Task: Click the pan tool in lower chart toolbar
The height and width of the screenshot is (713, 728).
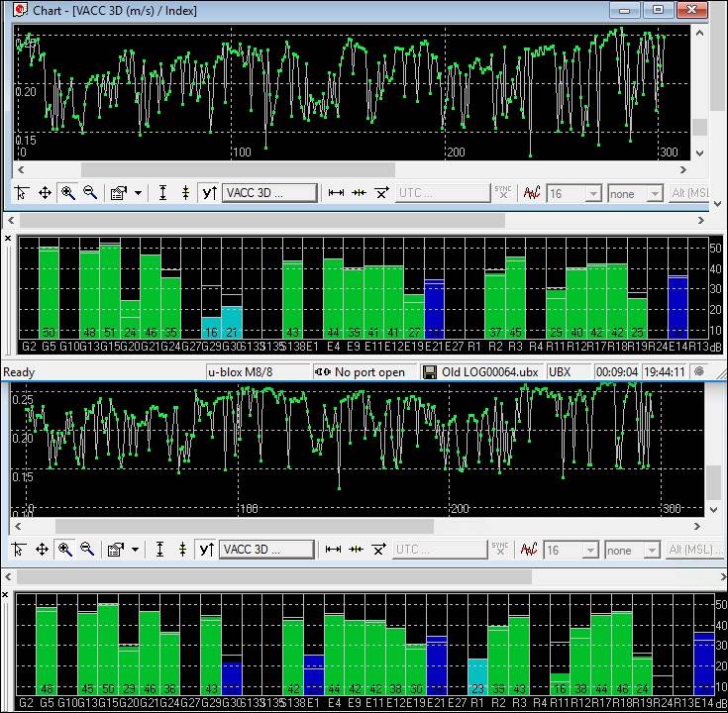Action: [x=43, y=549]
